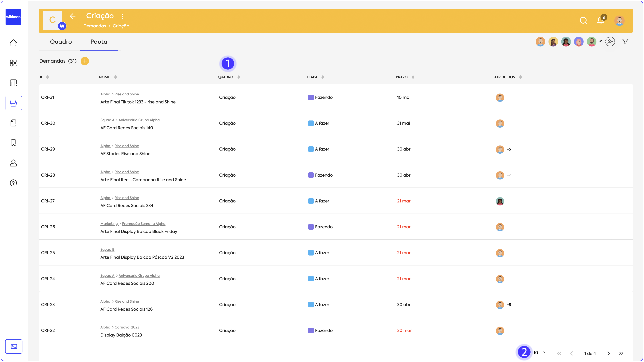Sort by the NOME column
The image size is (644, 362).
point(116,77)
